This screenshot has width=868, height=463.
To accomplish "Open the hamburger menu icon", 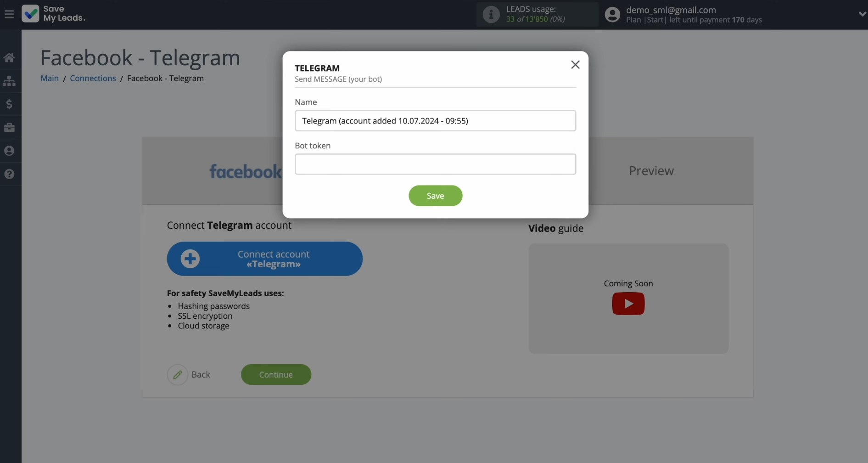I will [9, 14].
